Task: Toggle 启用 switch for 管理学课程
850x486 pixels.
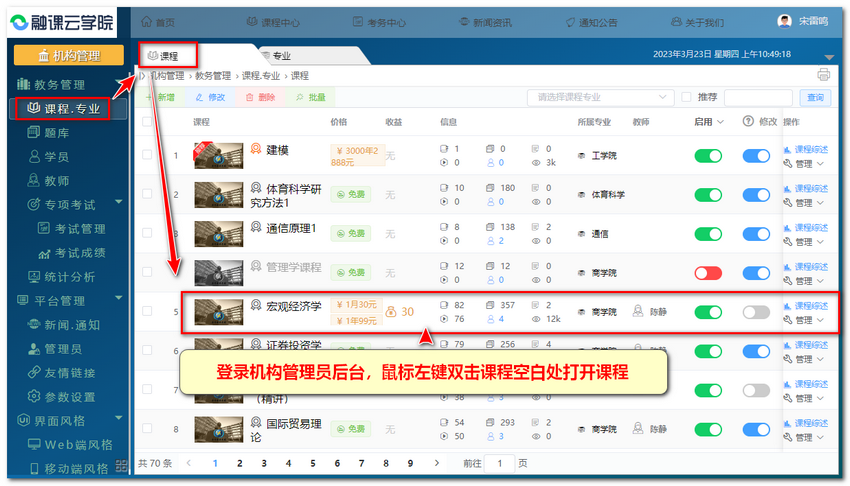Action: point(708,273)
